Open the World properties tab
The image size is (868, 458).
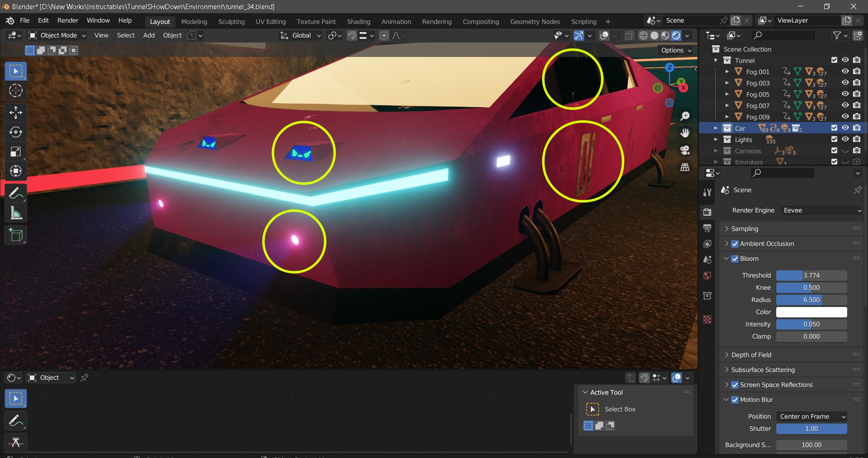coord(708,276)
